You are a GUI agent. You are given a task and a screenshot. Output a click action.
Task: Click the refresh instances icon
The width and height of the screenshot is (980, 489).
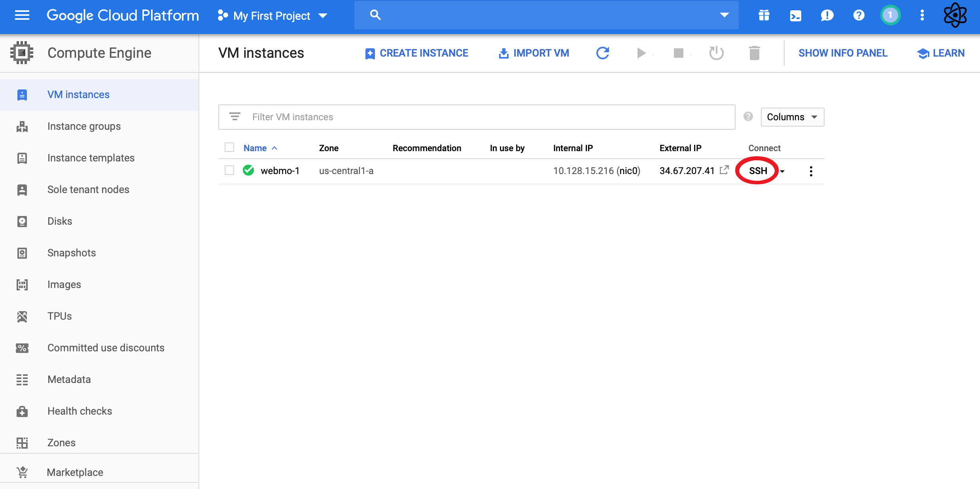pos(602,53)
